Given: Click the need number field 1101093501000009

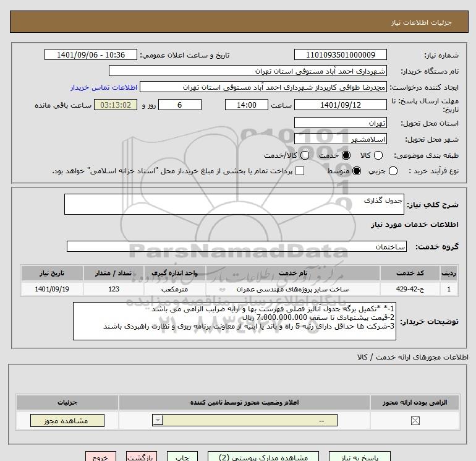Looking at the screenshot, I should (x=340, y=54).
